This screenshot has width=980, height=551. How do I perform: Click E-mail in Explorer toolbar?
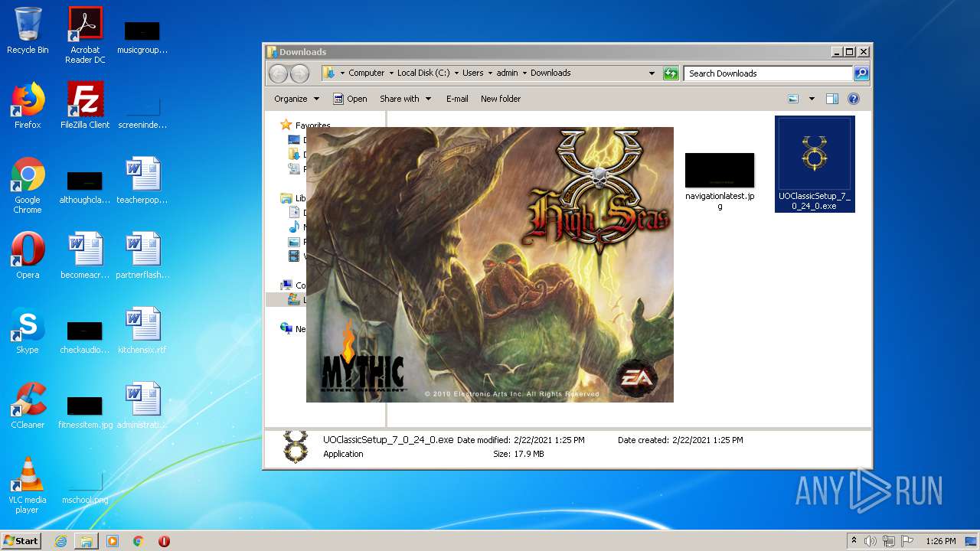[x=457, y=99]
